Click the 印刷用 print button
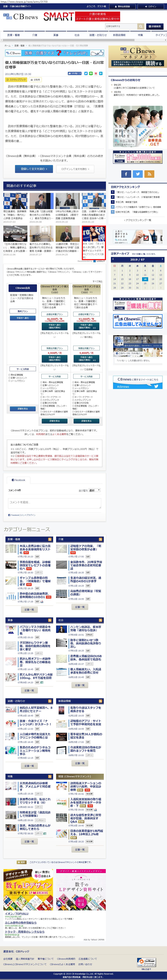The width and height of the screenshot is (167, 980). pos(35,80)
